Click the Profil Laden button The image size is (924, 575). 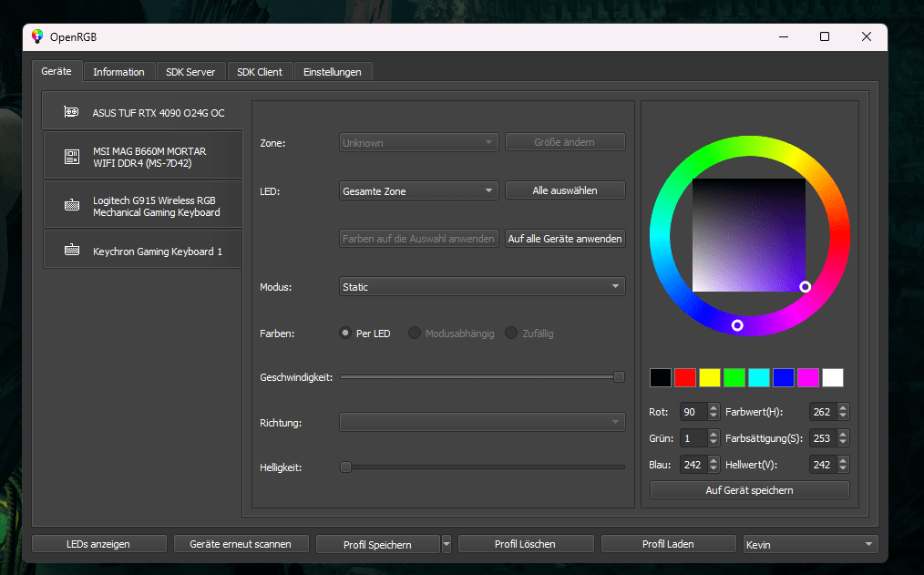pos(668,544)
